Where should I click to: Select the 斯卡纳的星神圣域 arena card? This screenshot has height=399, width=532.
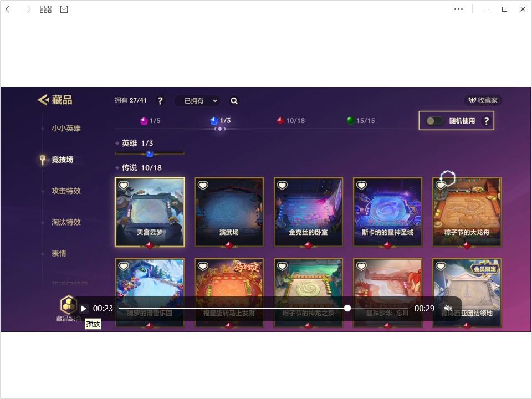click(388, 212)
